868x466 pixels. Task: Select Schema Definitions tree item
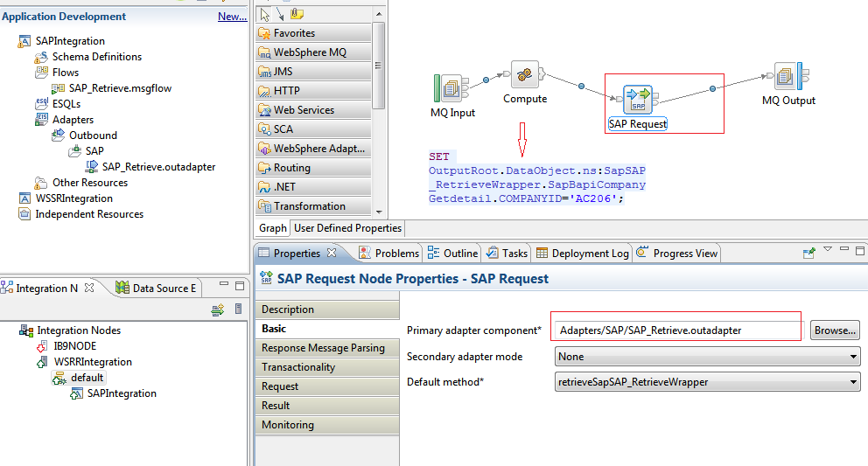[x=97, y=57]
